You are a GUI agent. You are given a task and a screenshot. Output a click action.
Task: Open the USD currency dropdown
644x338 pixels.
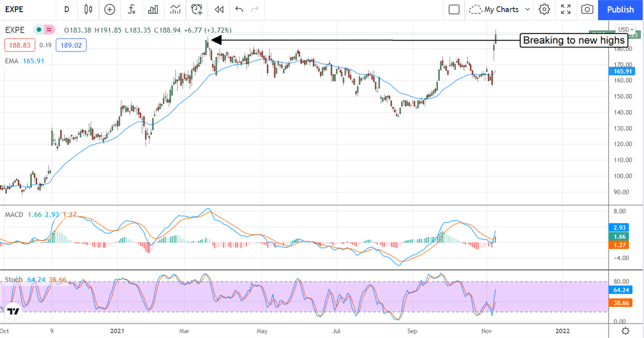(625, 30)
